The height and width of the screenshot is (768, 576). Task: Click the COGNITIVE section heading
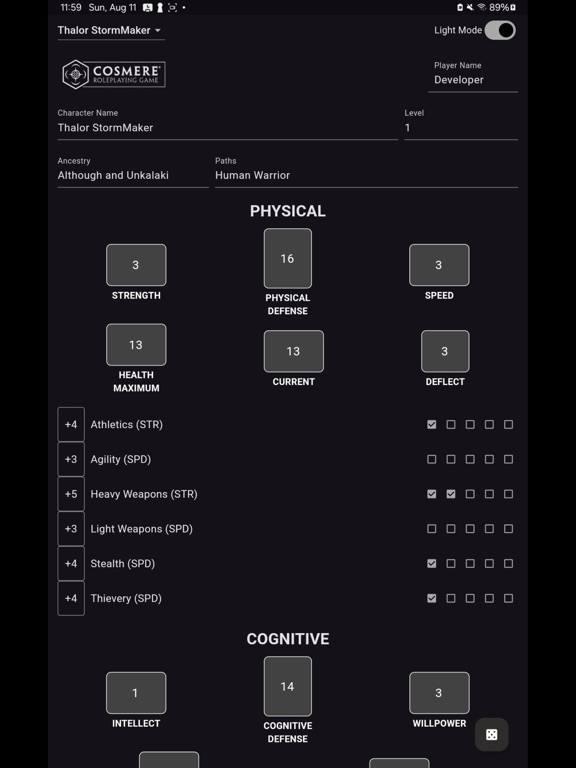(288, 639)
